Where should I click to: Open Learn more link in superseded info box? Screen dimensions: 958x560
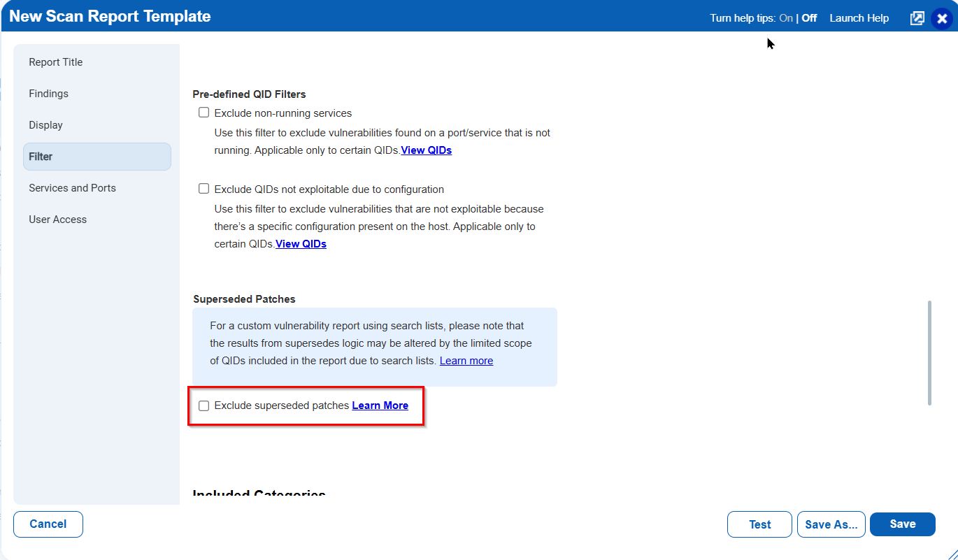(466, 361)
